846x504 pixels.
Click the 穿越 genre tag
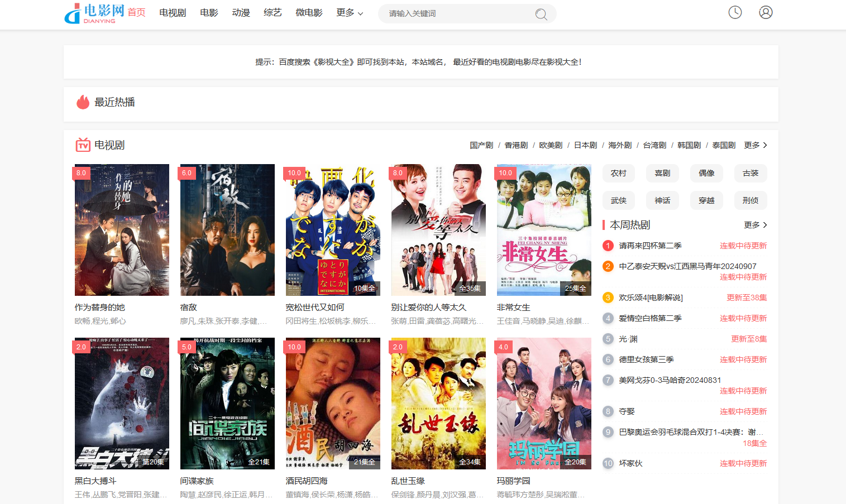706,200
